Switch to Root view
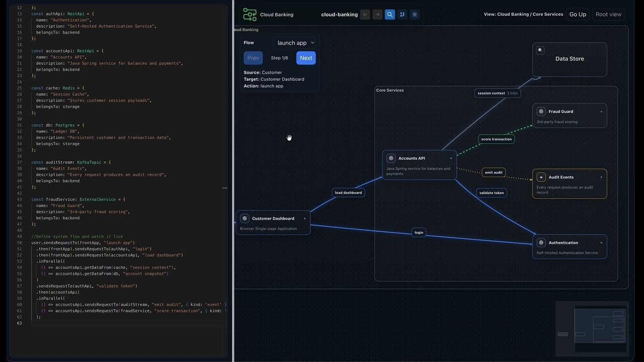This screenshot has width=644, height=362. tap(608, 14)
